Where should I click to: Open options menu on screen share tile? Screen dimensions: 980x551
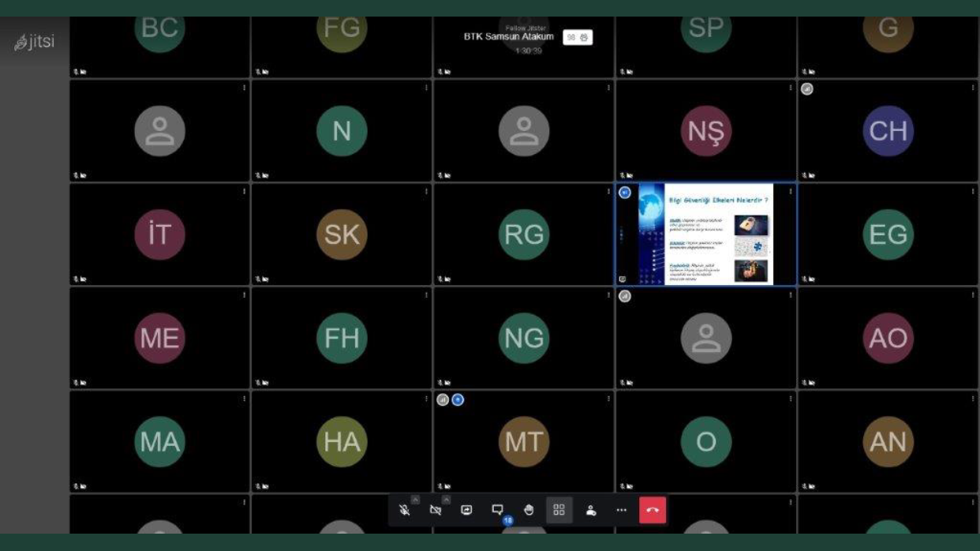(791, 191)
